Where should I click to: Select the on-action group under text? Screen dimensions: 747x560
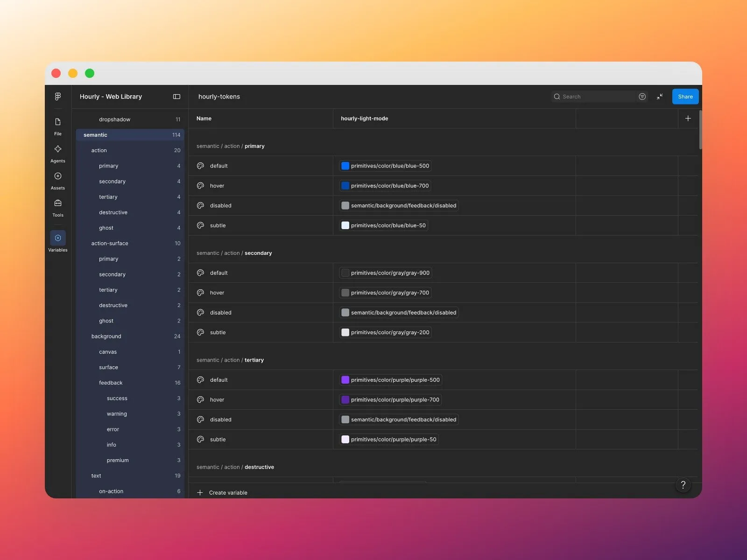pyautogui.click(x=130, y=491)
